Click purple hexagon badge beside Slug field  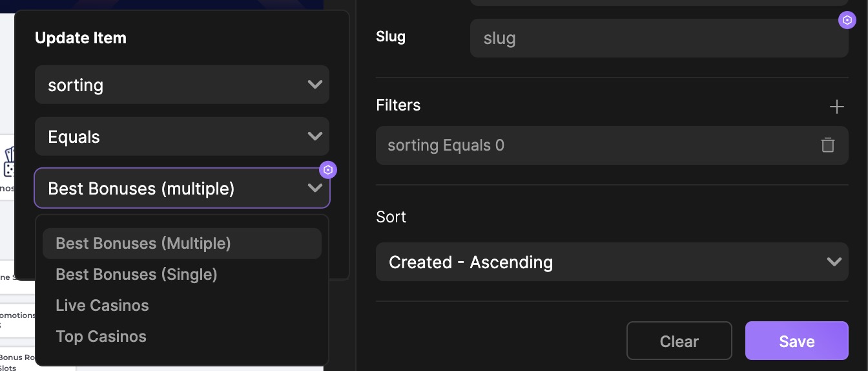[847, 20]
